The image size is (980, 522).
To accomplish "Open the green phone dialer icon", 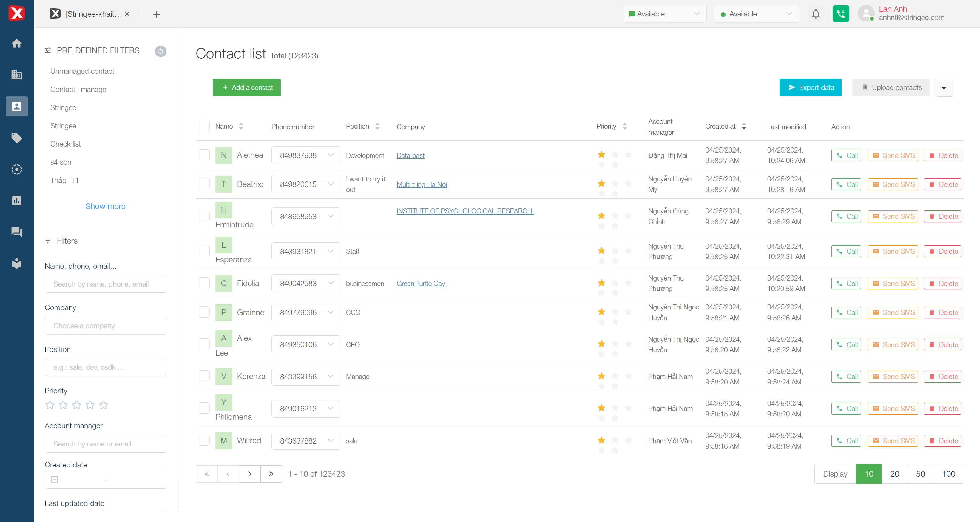I will 840,14.
